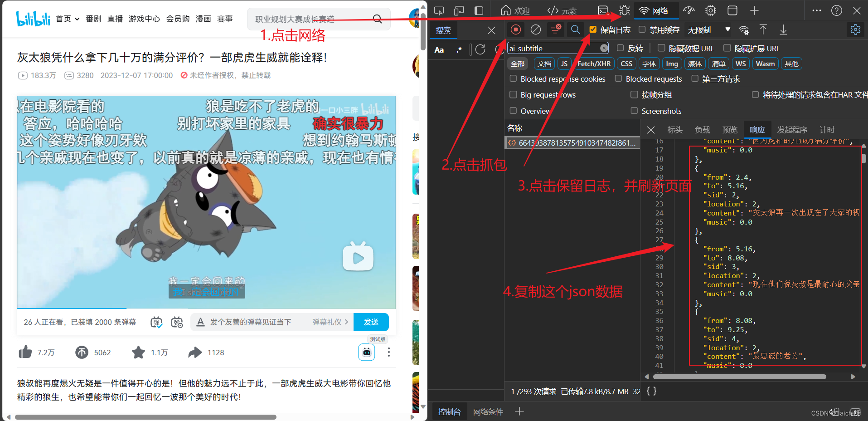This screenshot has width=868, height=421.
Task: Click the search magnifier in Bilibili header
Action: click(x=377, y=19)
